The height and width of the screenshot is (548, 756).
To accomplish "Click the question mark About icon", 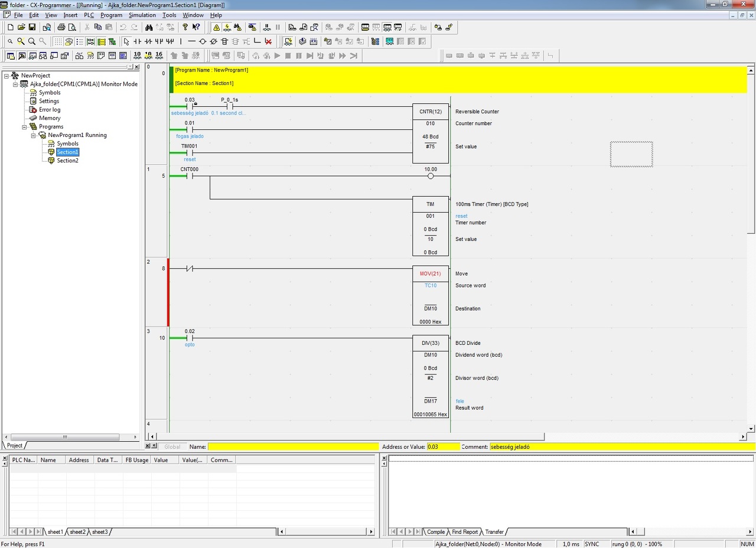I will (185, 27).
